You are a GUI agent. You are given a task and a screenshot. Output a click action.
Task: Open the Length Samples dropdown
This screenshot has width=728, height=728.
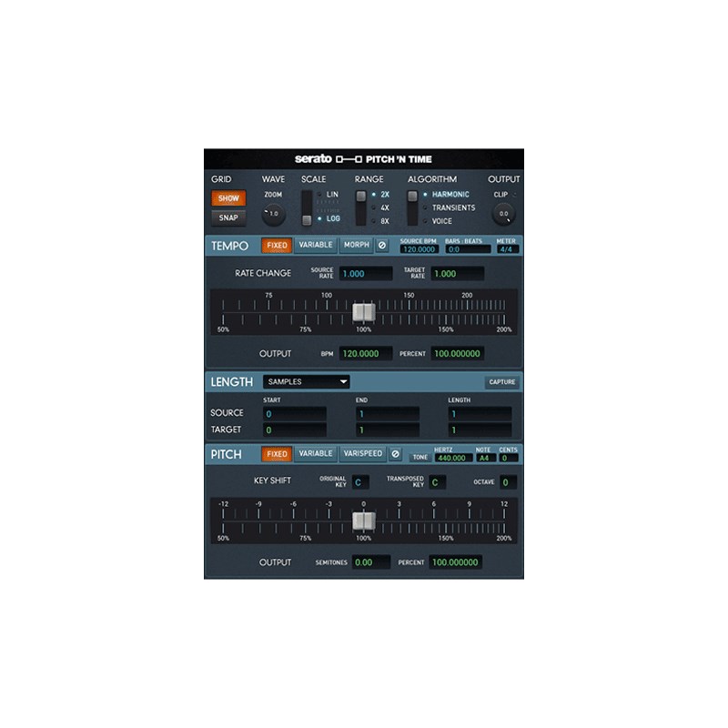306,382
